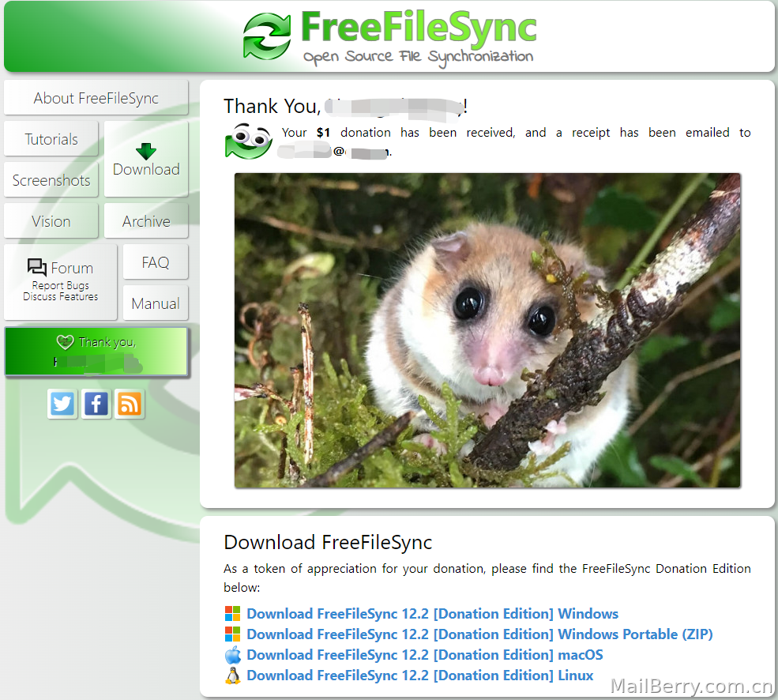The height and width of the screenshot is (700, 778).
Task: Click the Windows logo beside Portable ZIP download
Action: click(x=232, y=634)
